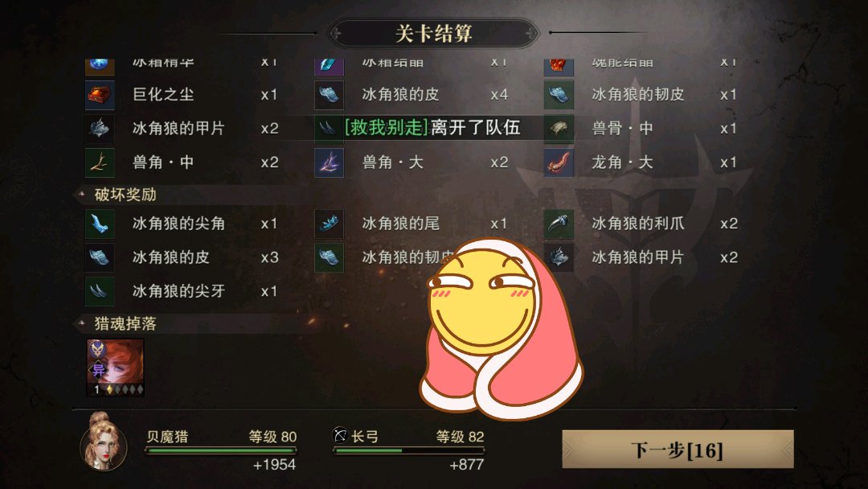Select the 龙角·大 red dragon horn icon
The width and height of the screenshot is (868, 489).
click(559, 162)
